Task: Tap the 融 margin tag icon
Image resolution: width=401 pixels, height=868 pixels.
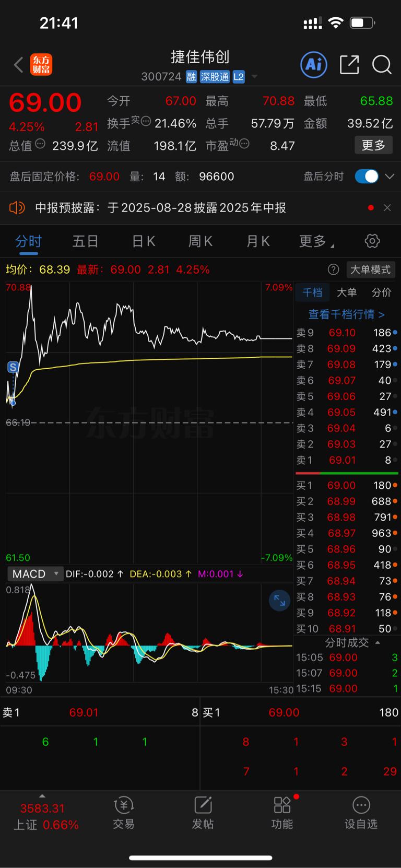Action: pyautogui.click(x=191, y=77)
